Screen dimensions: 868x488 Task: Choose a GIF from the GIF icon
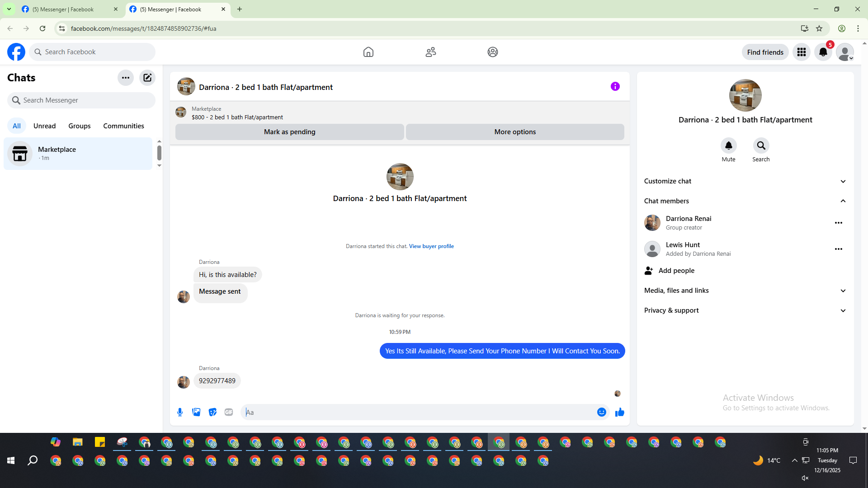229,412
